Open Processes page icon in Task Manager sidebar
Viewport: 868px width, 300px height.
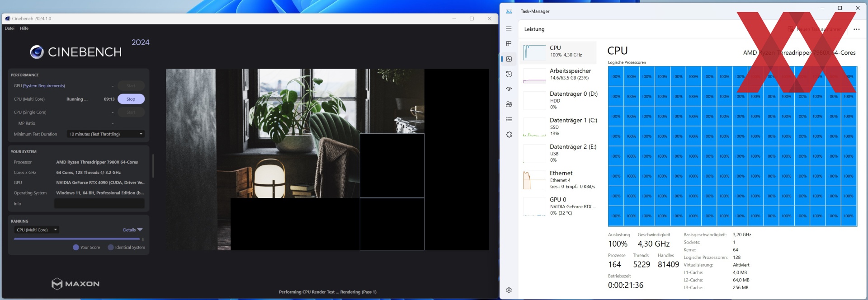coord(509,44)
